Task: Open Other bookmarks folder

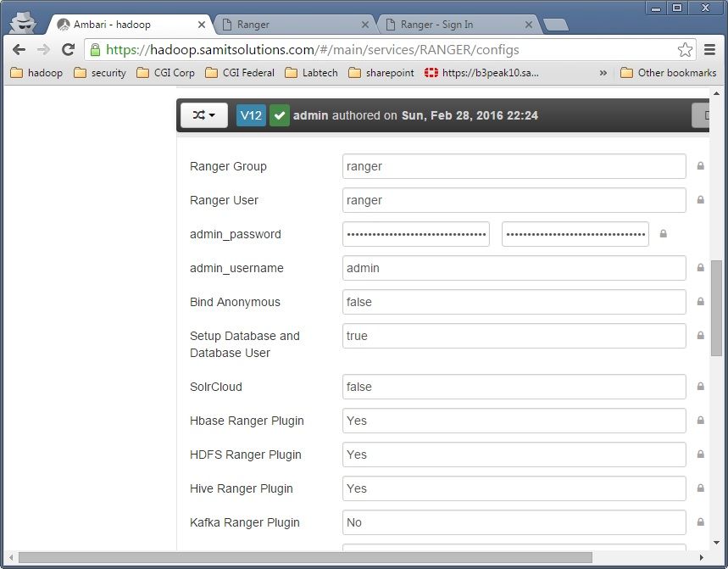Action: [669, 73]
